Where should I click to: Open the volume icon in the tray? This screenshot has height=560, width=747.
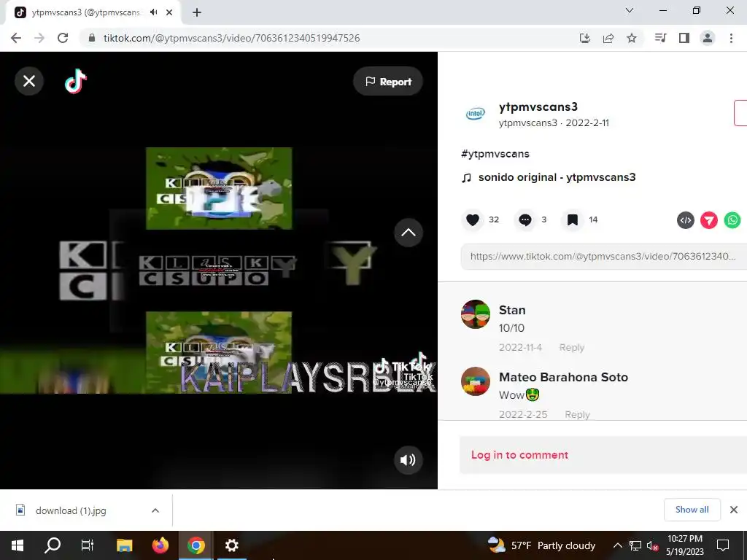pos(652,545)
